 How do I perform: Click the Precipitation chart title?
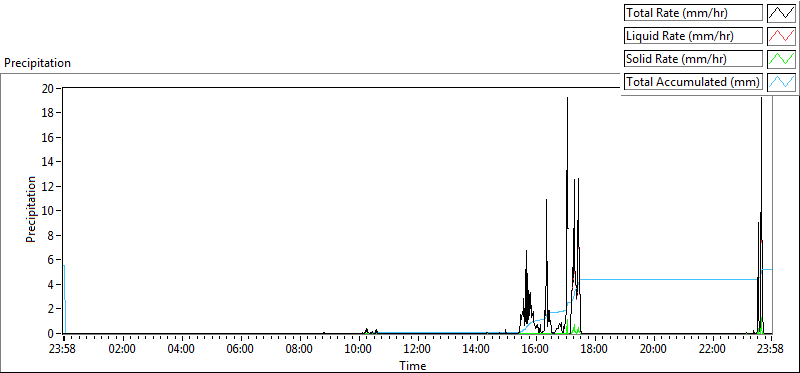tap(37, 63)
